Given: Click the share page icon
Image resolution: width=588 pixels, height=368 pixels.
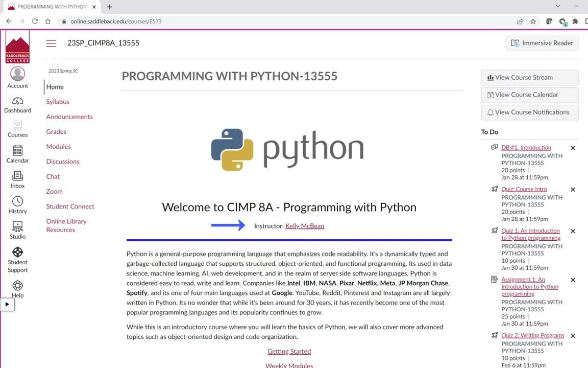Looking at the screenshot, I should coord(520,21).
